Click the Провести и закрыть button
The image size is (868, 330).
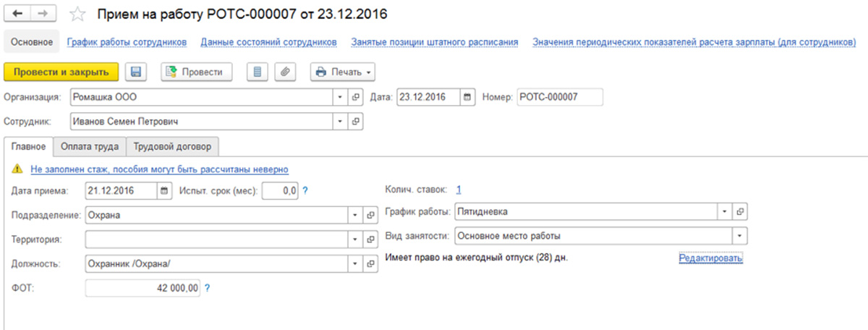61,72
